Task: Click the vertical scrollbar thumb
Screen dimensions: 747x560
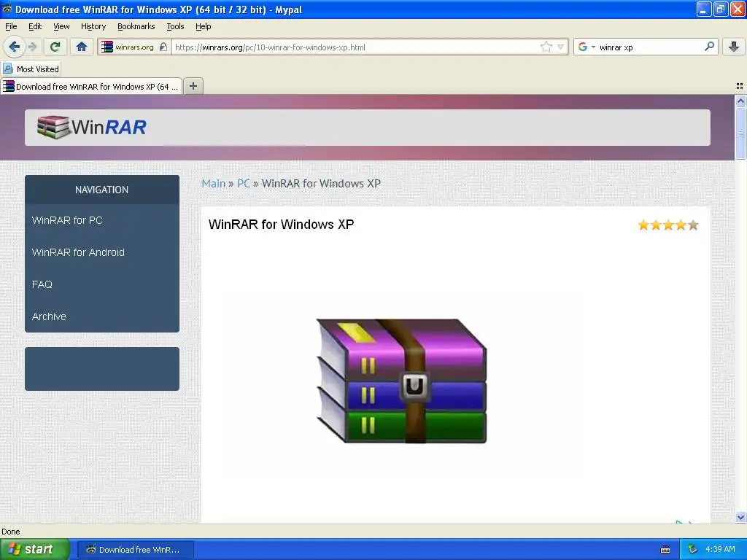Action: 740,133
